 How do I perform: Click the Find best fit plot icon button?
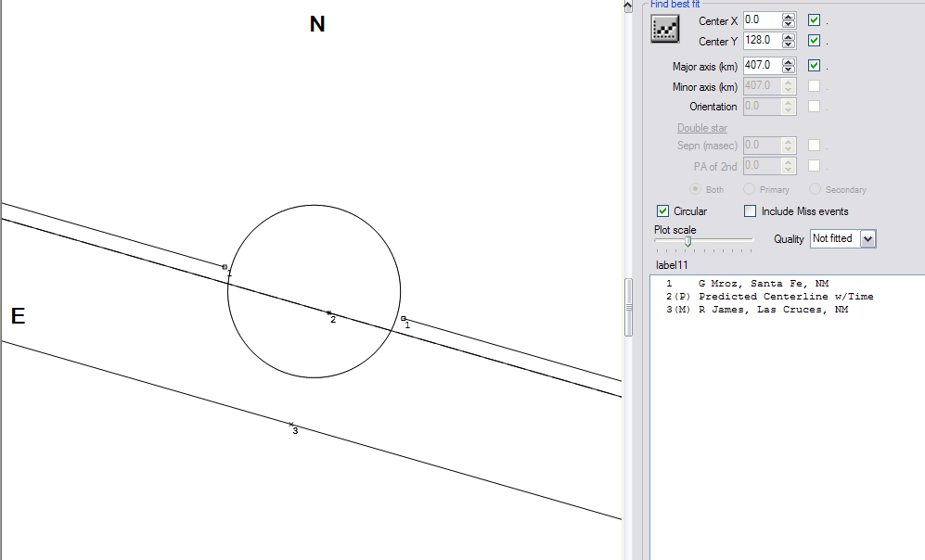tap(665, 29)
